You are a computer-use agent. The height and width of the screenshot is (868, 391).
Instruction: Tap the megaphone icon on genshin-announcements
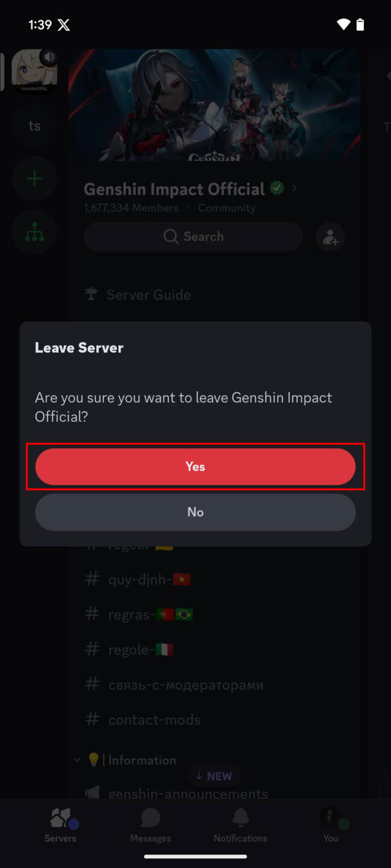coord(92,793)
